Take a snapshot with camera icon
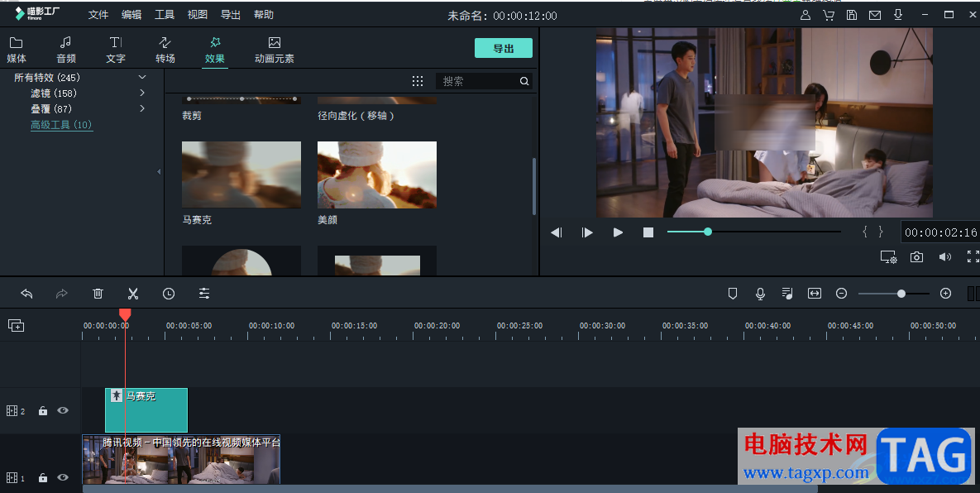This screenshot has height=493, width=980. 916,256
